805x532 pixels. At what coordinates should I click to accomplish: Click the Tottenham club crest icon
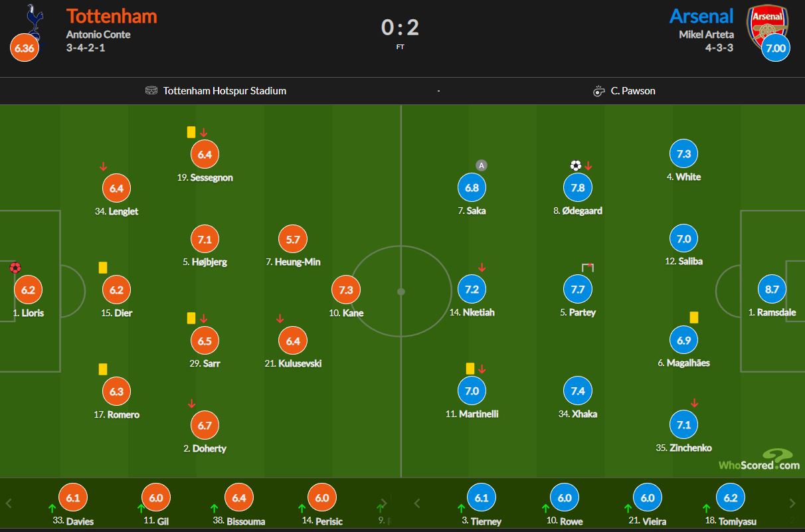coord(33,20)
